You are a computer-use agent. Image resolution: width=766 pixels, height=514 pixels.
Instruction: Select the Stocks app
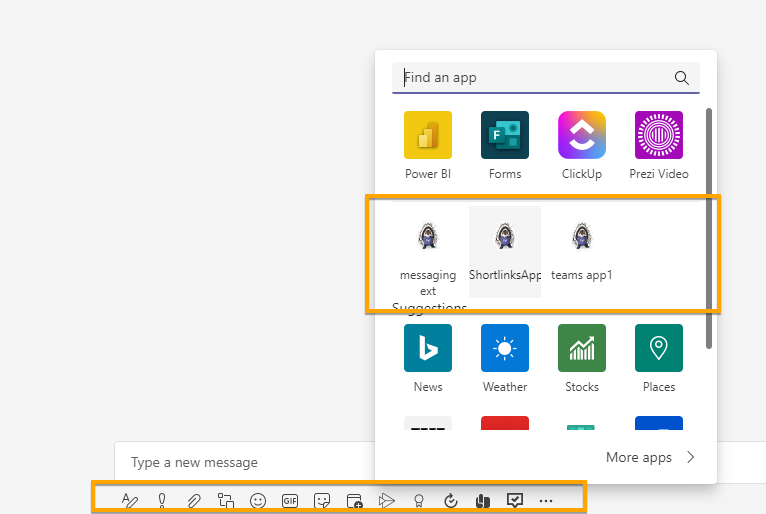click(x=582, y=359)
